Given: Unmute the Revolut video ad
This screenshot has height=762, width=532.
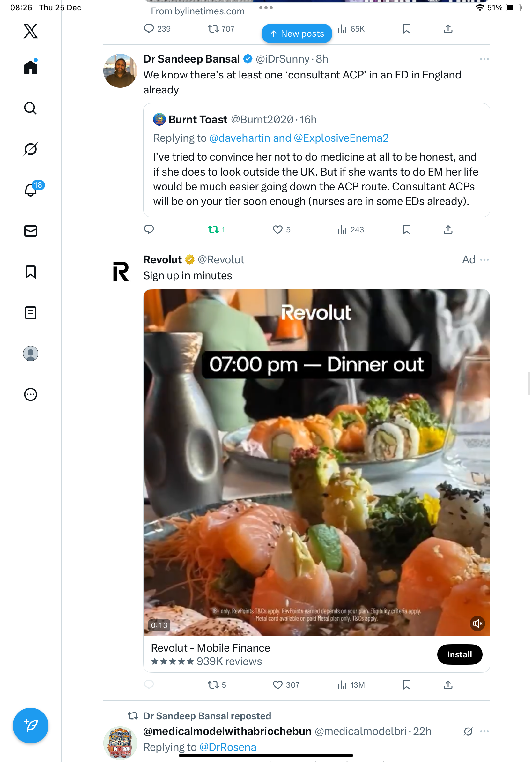Looking at the screenshot, I should point(477,624).
